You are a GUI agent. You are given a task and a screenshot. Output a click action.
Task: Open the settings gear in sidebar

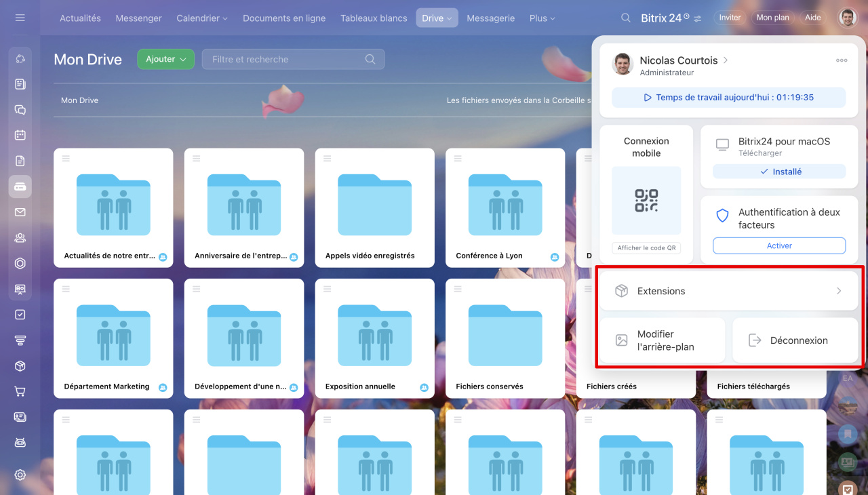20,475
